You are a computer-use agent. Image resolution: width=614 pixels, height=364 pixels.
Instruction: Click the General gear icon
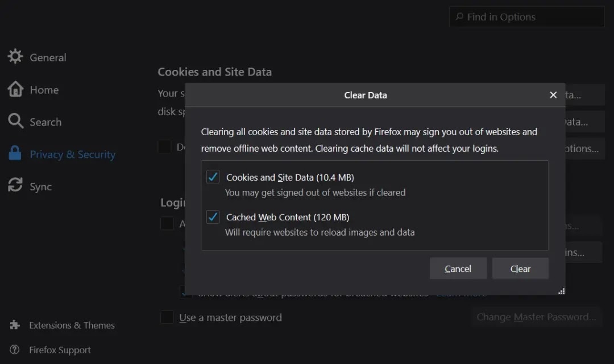(x=15, y=57)
